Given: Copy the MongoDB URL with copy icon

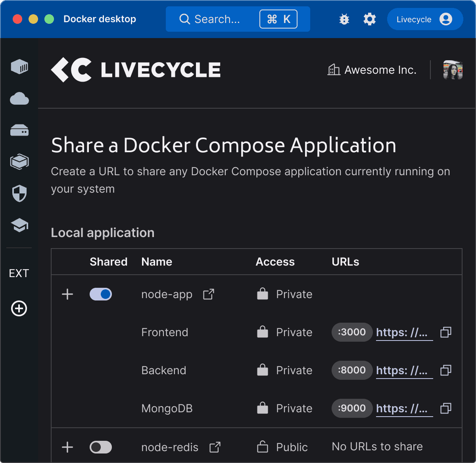Looking at the screenshot, I should click(446, 408).
